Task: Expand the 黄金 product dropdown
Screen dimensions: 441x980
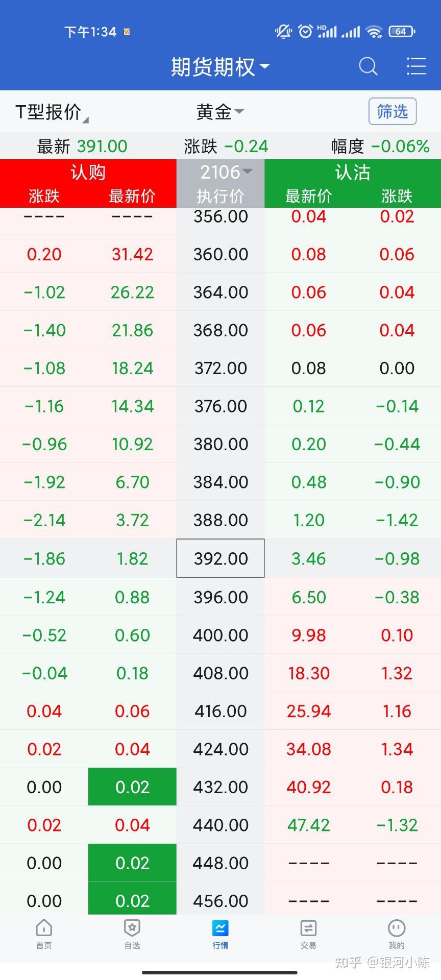Action: pos(220,111)
